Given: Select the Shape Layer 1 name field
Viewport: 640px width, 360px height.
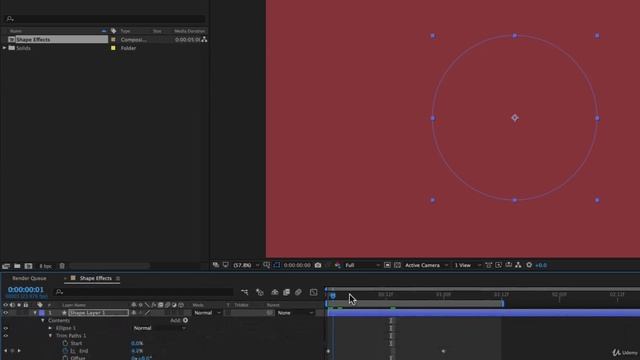Looking at the screenshot, I should 98,313.
